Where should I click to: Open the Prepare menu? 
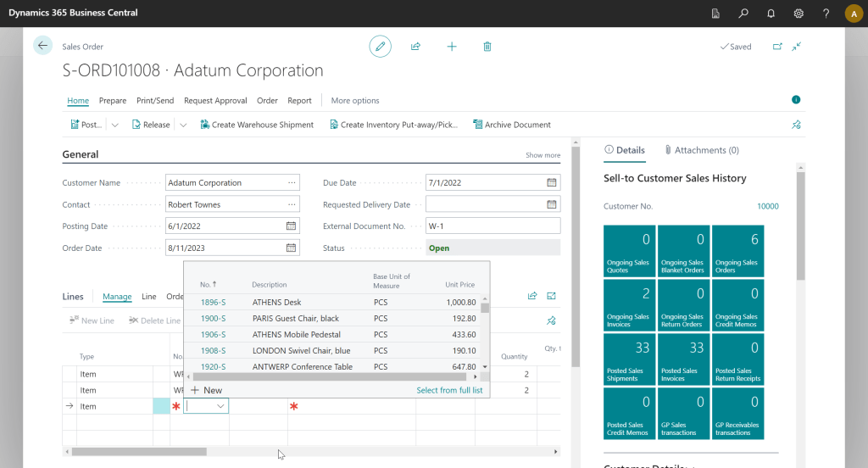[113, 100]
